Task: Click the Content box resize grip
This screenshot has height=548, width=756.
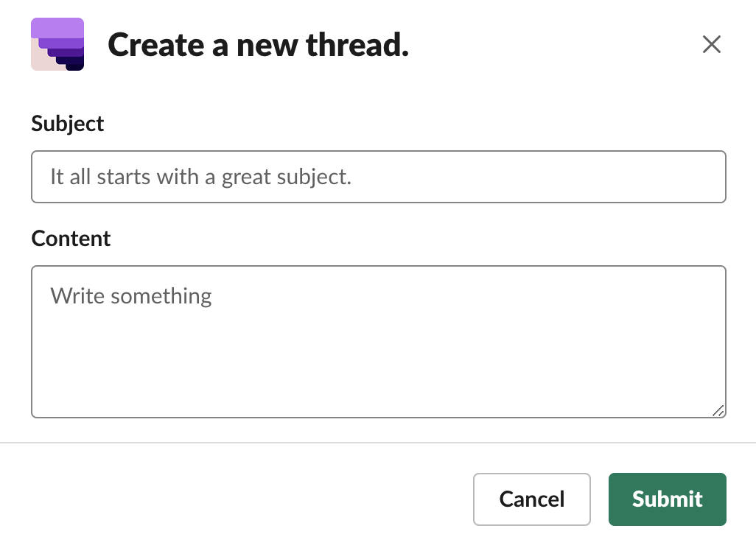Action: click(718, 411)
